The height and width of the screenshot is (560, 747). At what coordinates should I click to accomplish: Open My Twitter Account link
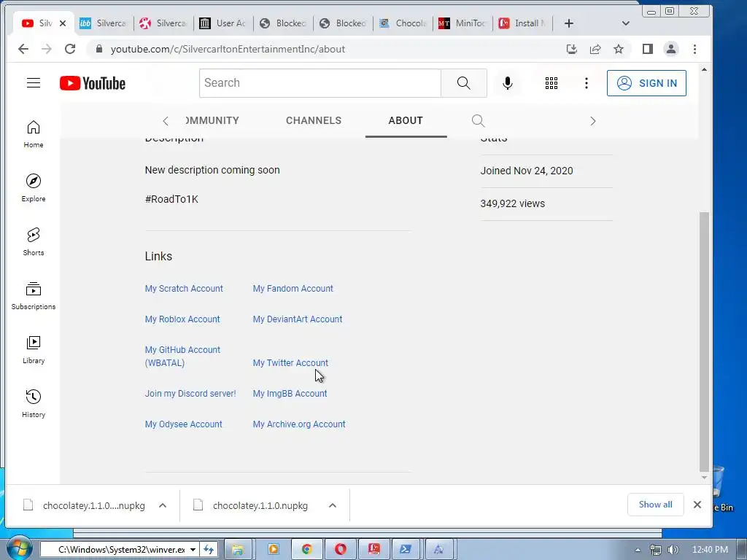(290, 363)
